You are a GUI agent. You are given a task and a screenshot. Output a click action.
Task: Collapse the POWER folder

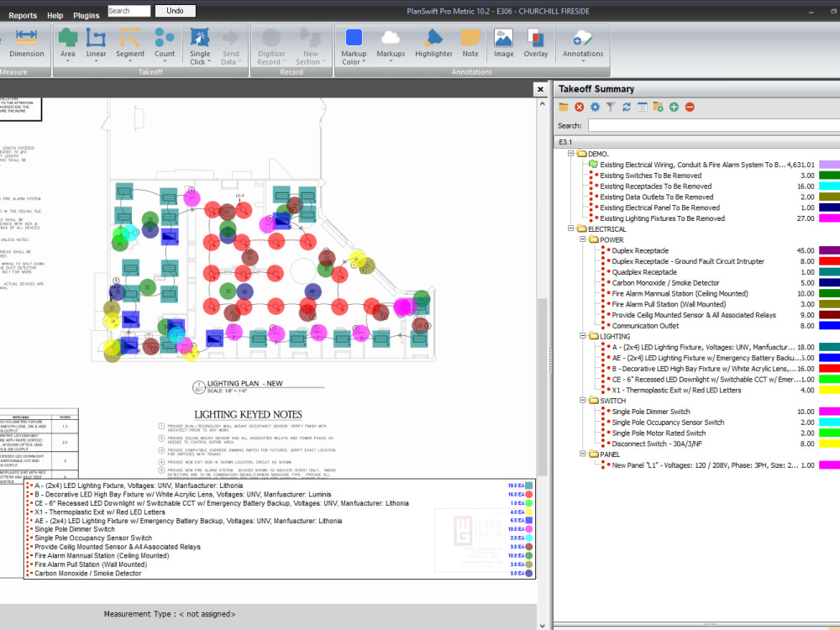[x=583, y=239]
